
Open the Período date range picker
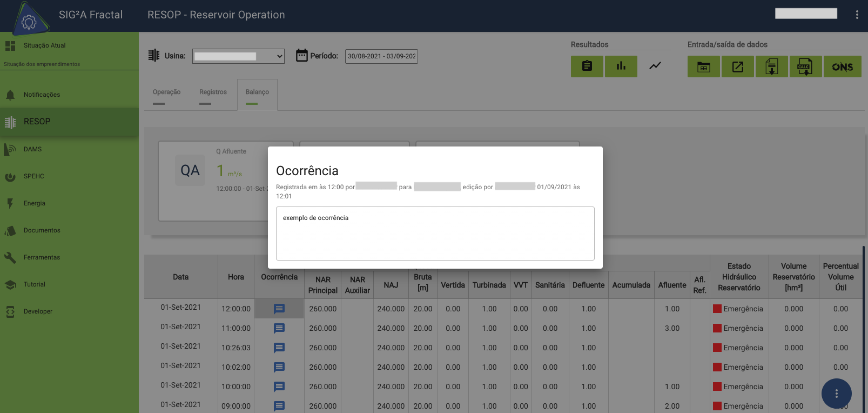381,56
